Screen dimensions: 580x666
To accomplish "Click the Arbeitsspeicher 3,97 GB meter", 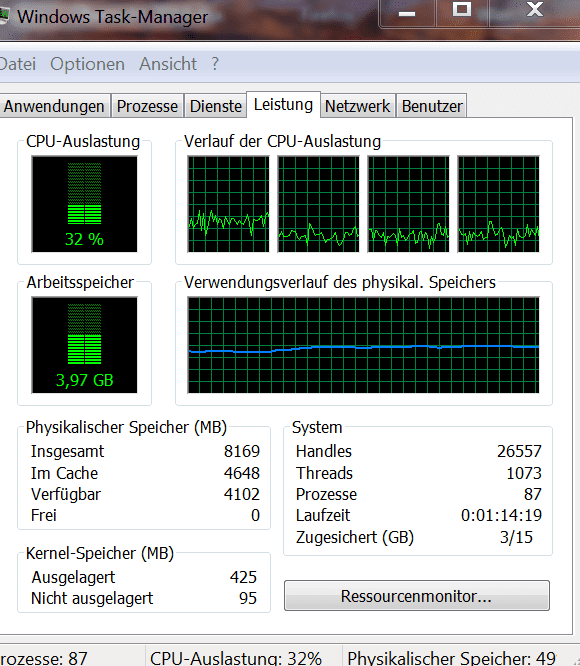I will [x=84, y=345].
